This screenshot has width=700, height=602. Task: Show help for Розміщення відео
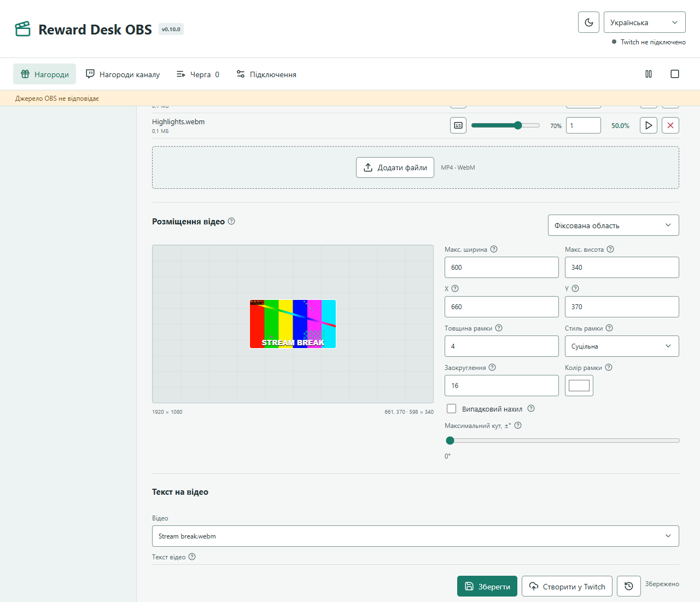click(231, 221)
